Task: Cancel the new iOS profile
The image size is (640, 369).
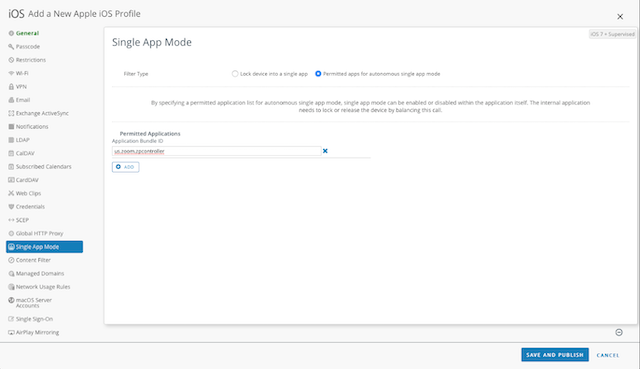Action: click(608, 355)
